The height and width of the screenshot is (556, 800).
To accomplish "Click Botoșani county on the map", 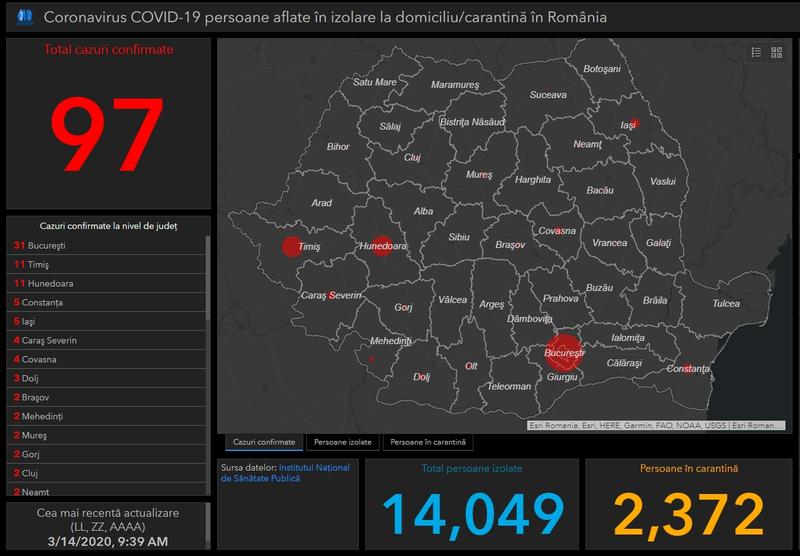I will [602, 69].
